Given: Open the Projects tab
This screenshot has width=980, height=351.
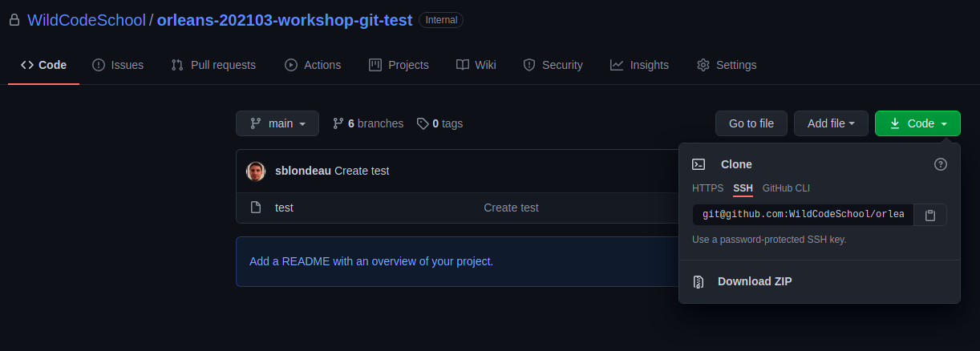Looking at the screenshot, I should pyautogui.click(x=399, y=65).
